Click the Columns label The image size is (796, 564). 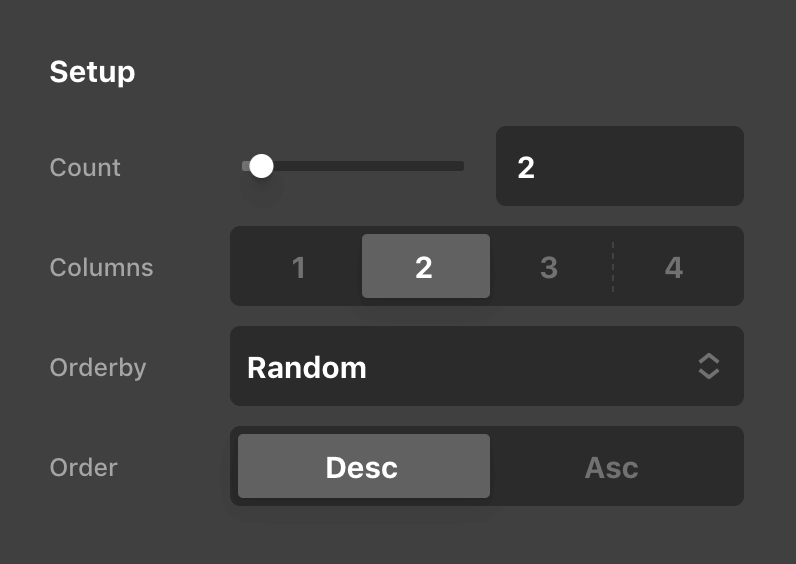101,267
